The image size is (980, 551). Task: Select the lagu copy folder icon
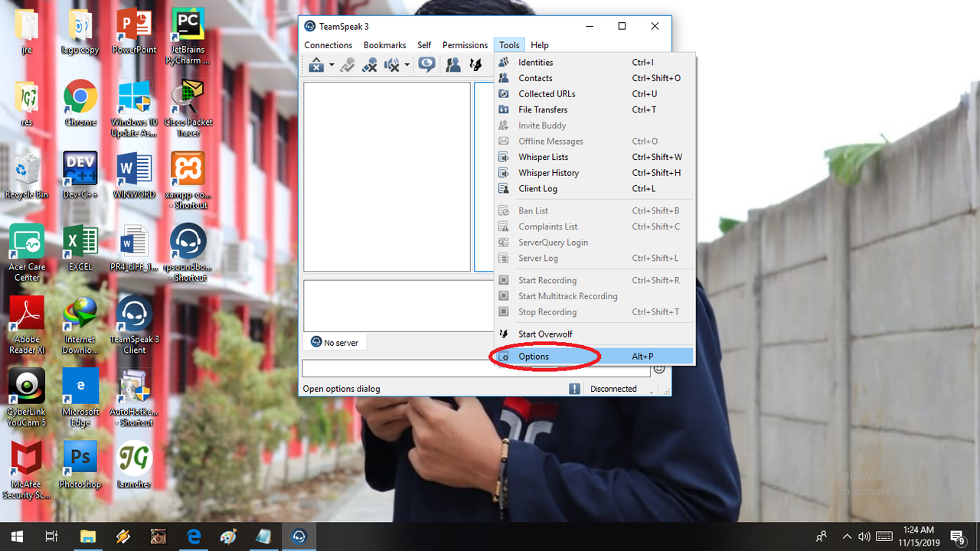(80, 32)
